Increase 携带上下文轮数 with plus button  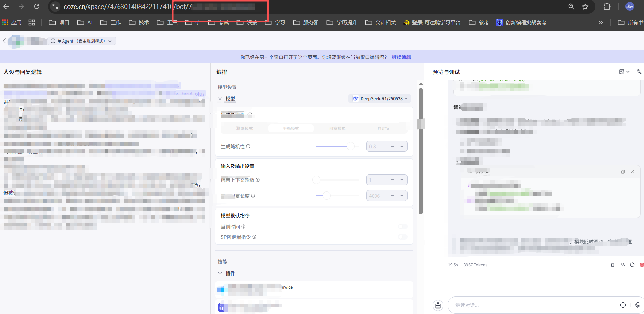[402, 180]
